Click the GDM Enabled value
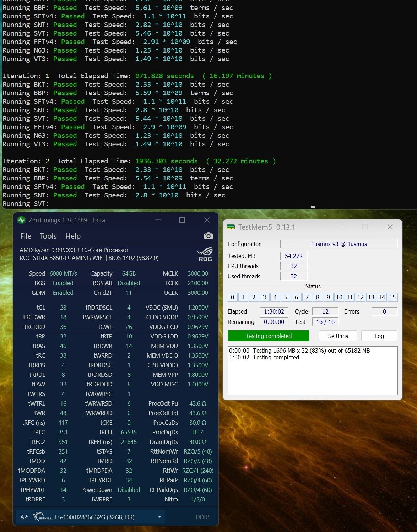Viewport: 417px width, 532px height. click(x=63, y=293)
